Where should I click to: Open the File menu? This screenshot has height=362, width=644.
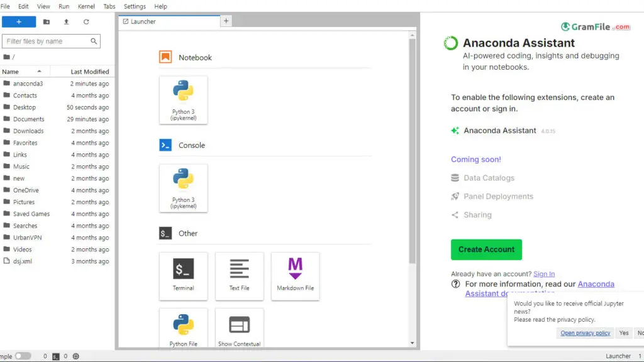(5, 6)
